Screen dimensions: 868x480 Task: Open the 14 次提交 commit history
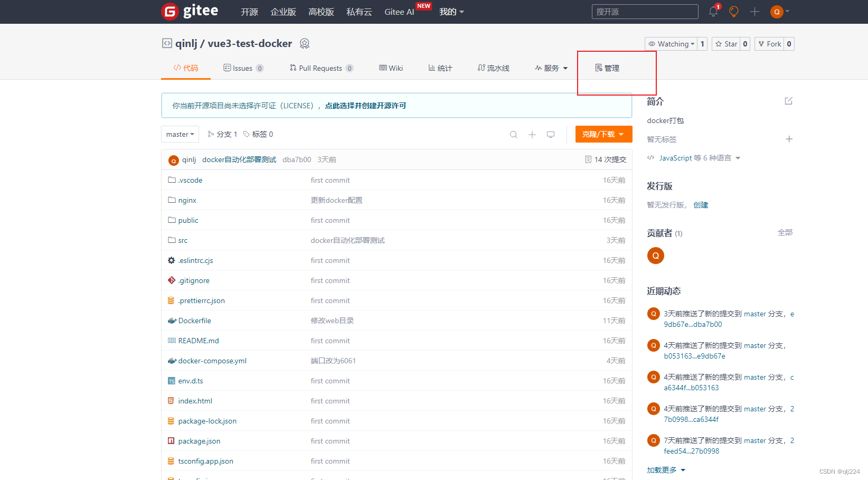pyautogui.click(x=606, y=159)
